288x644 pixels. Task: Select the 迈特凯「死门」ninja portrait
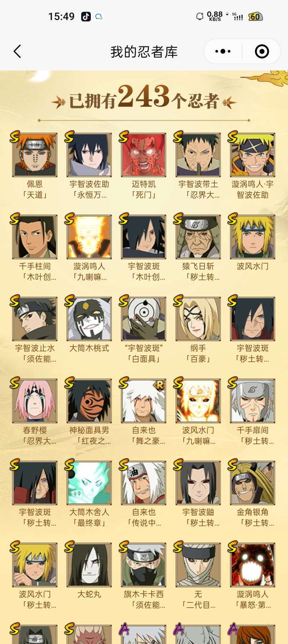[x=144, y=155]
